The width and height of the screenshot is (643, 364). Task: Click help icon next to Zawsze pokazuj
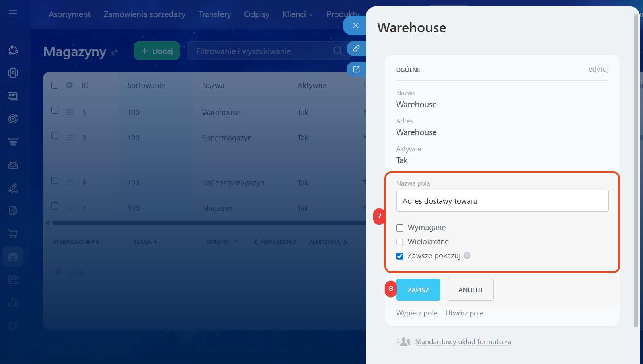[467, 255]
